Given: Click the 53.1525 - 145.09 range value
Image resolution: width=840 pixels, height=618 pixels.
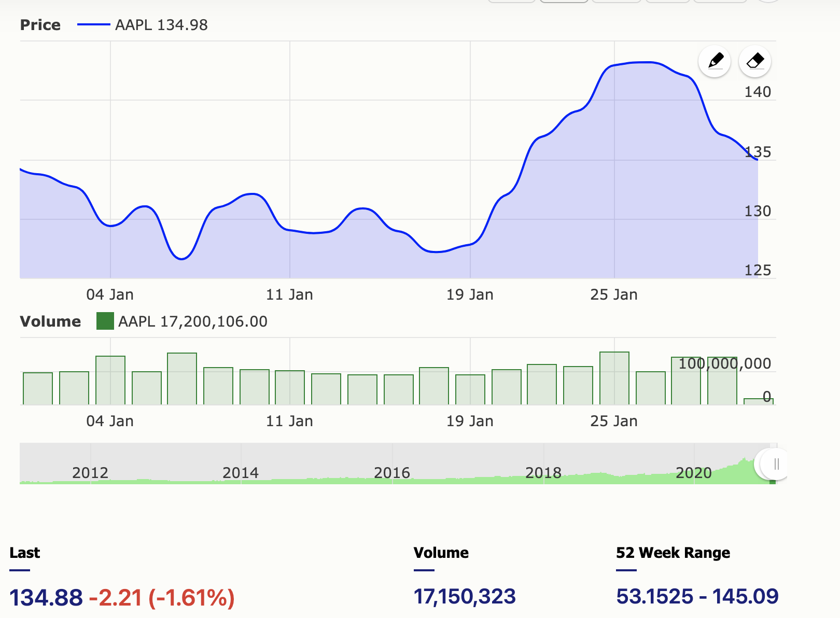Looking at the screenshot, I should (x=697, y=596).
